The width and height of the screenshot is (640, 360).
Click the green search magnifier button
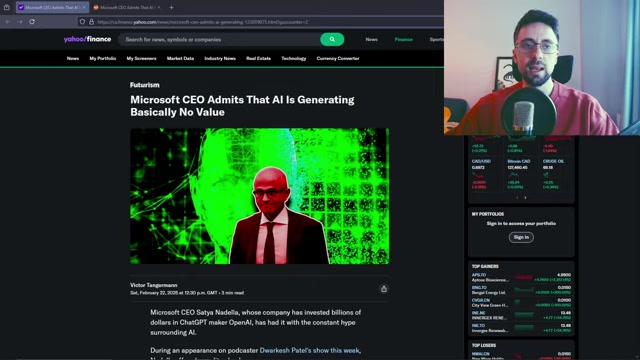click(x=332, y=40)
